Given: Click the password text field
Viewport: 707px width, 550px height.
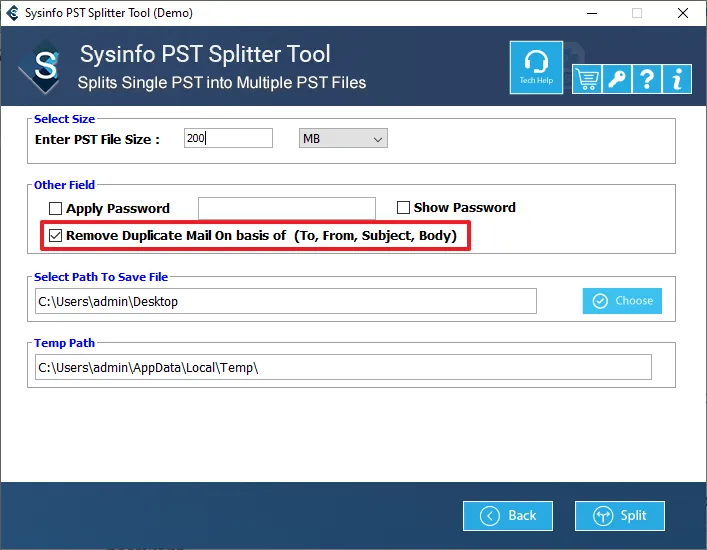Looking at the screenshot, I should (x=287, y=208).
